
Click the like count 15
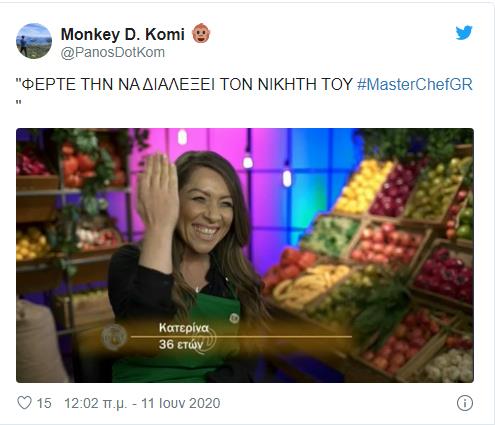[44, 403]
